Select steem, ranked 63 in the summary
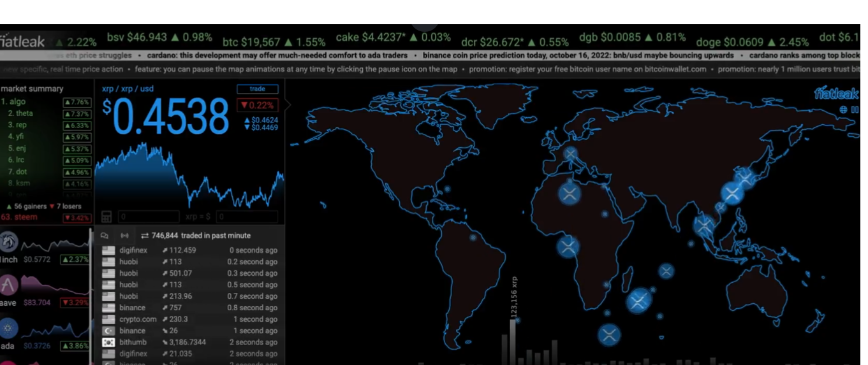The image size is (868, 365). [19, 217]
